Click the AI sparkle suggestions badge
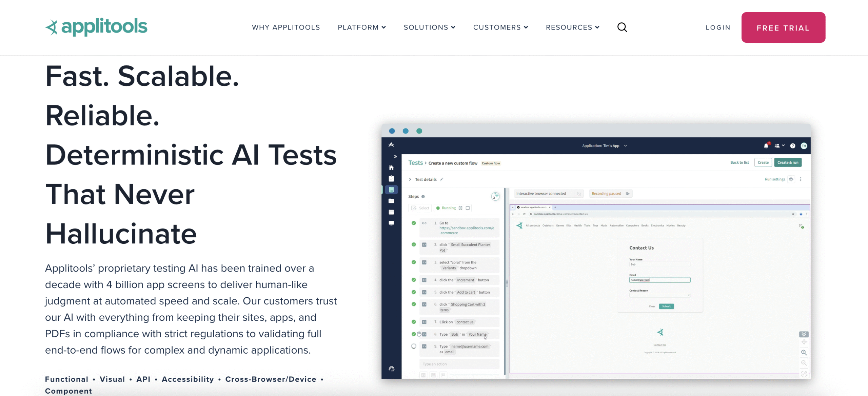This screenshot has height=396, width=868. 495,196
